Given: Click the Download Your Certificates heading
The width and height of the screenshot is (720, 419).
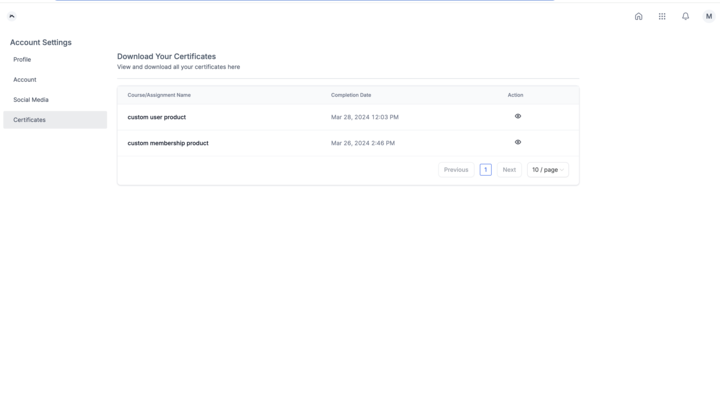Looking at the screenshot, I should (x=166, y=57).
